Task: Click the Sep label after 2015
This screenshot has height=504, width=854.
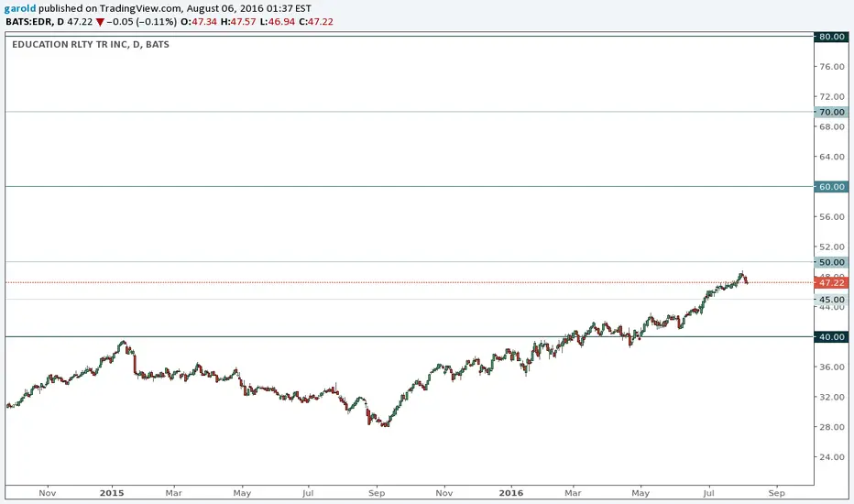Action: [x=377, y=493]
